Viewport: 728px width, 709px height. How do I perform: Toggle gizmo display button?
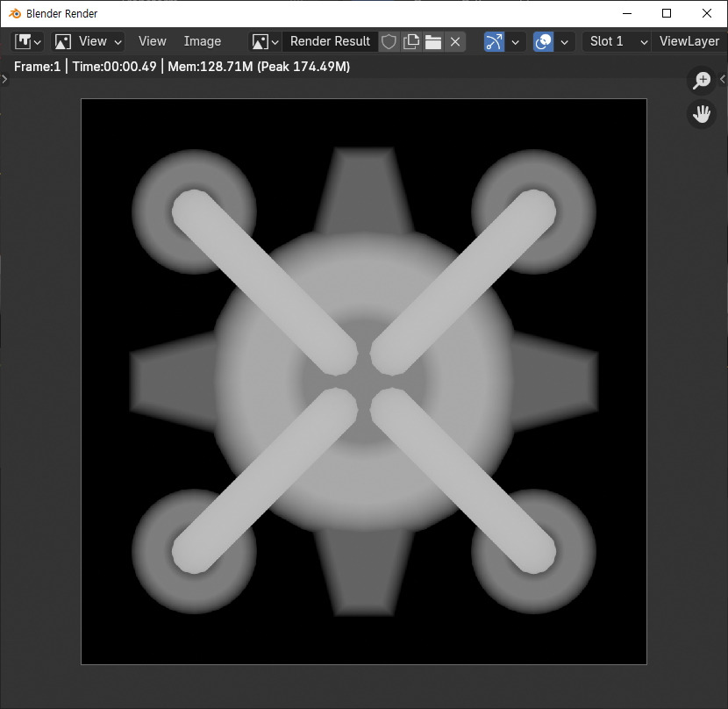[494, 42]
